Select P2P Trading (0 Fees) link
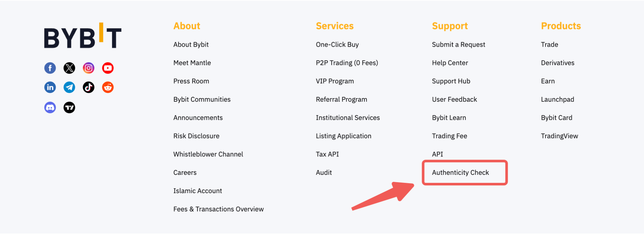 click(347, 63)
